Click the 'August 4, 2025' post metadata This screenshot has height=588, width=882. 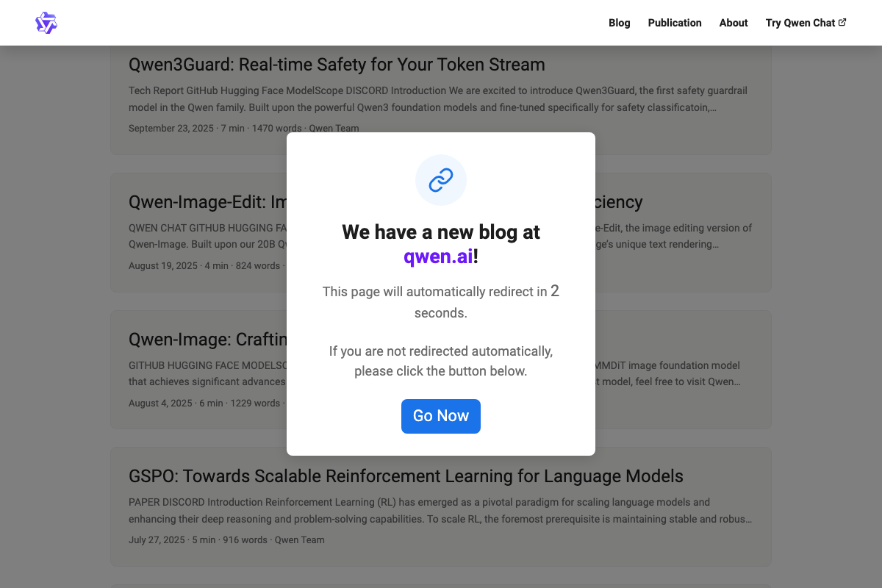(207, 403)
